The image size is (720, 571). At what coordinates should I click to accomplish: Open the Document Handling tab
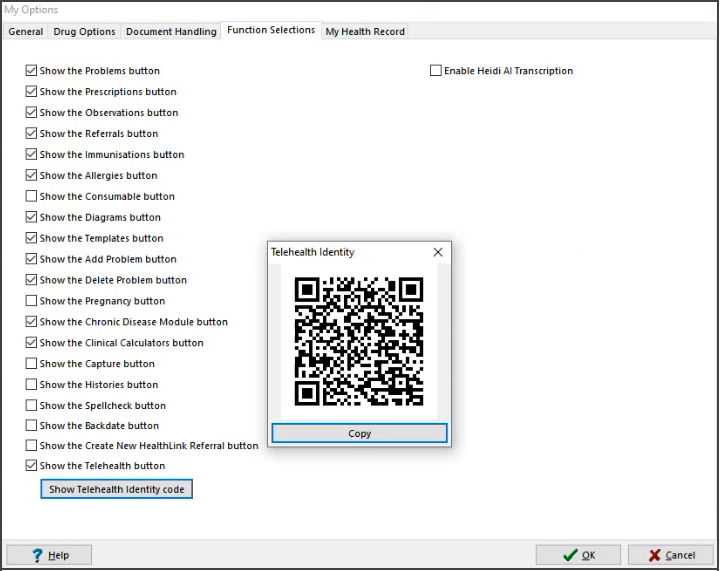(171, 32)
